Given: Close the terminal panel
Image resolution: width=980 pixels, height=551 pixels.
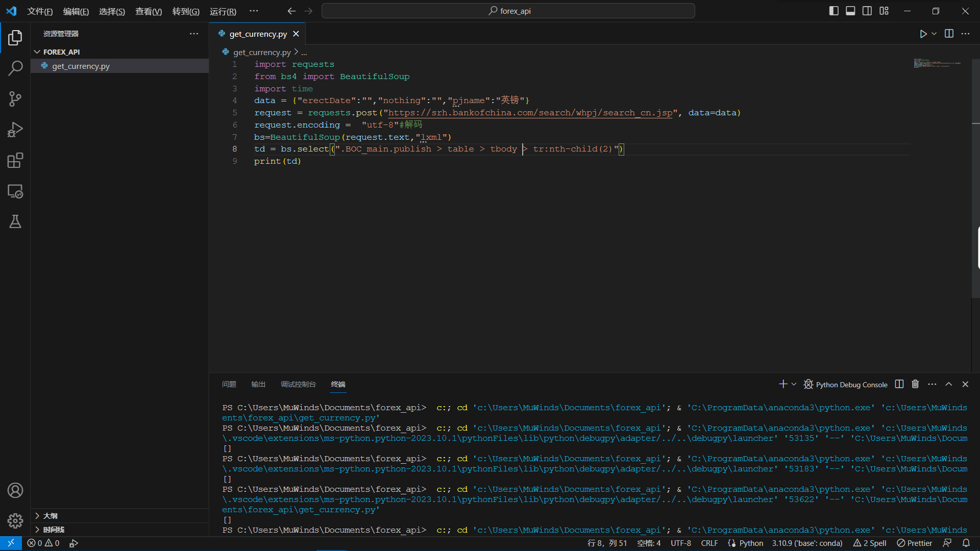Looking at the screenshot, I should (965, 384).
